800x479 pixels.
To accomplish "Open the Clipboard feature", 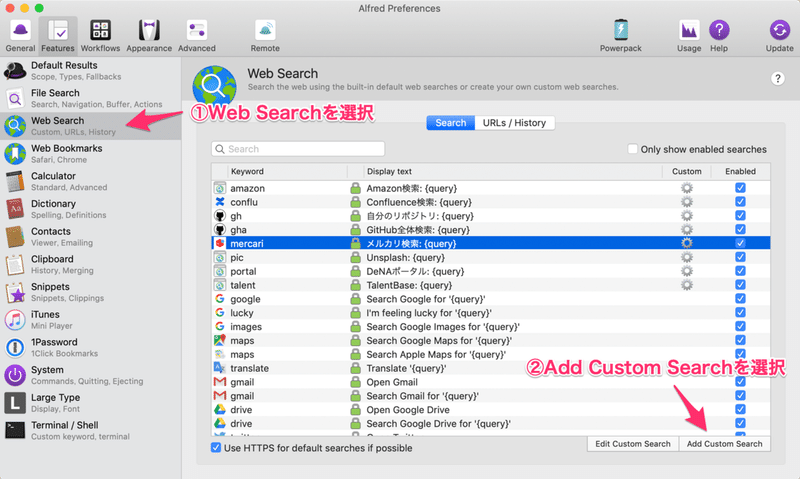I will pos(91,264).
